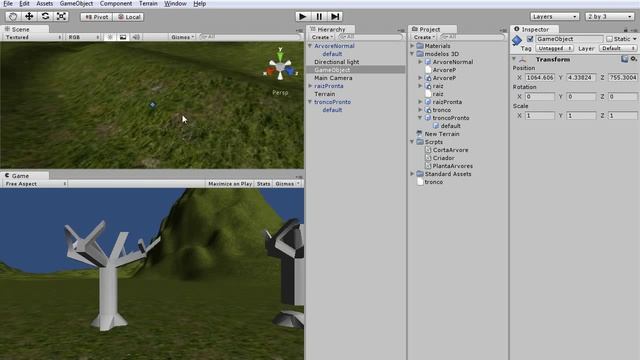Image resolution: width=640 pixels, height=360 pixels.
Task: Open the Assets menu
Action: 44,4
